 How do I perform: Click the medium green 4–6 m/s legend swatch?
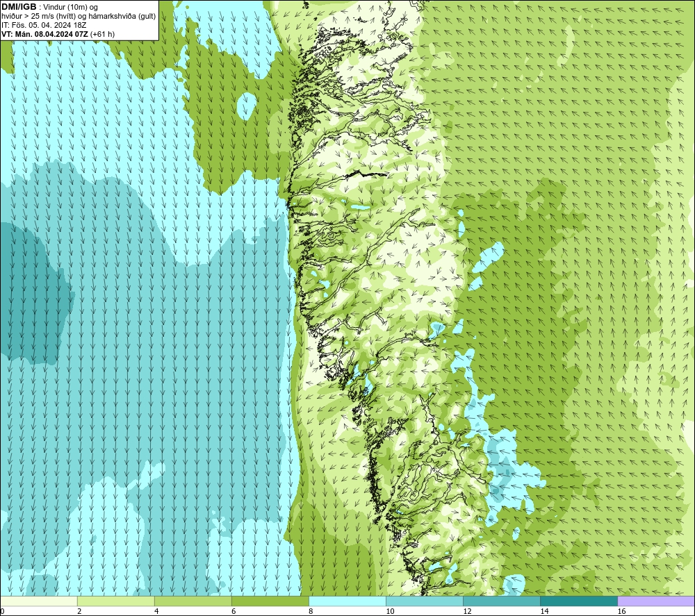[193, 601]
